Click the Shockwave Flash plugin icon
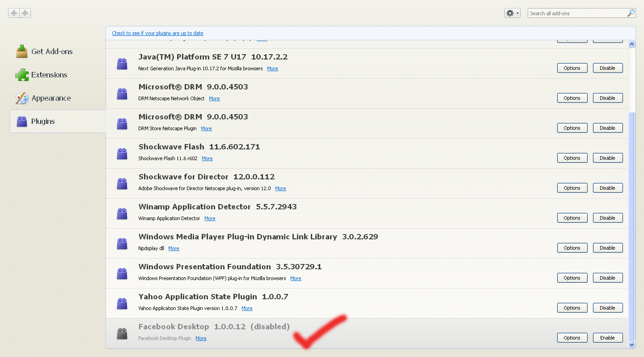This screenshot has width=644, height=357. (x=122, y=154)
